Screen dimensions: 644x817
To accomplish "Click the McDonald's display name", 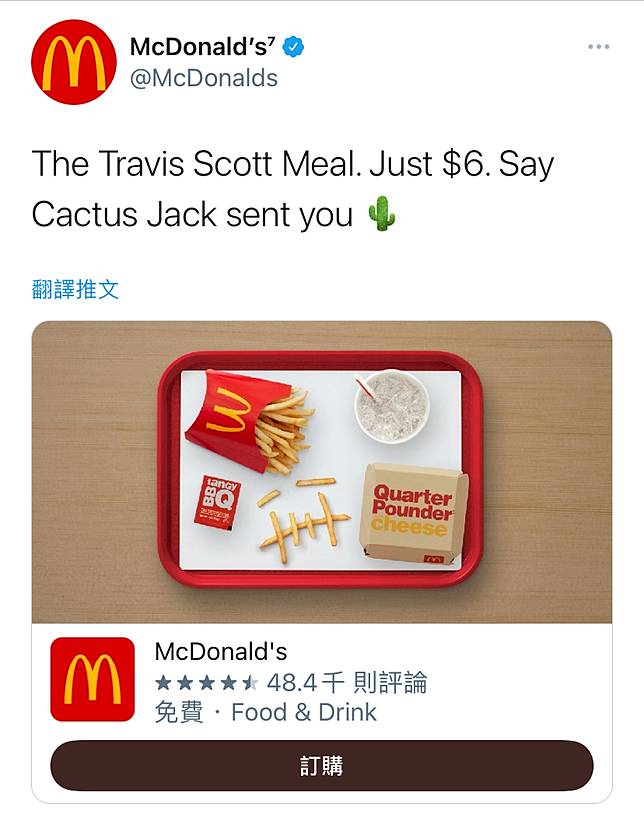I will click(x=203, y=47).
